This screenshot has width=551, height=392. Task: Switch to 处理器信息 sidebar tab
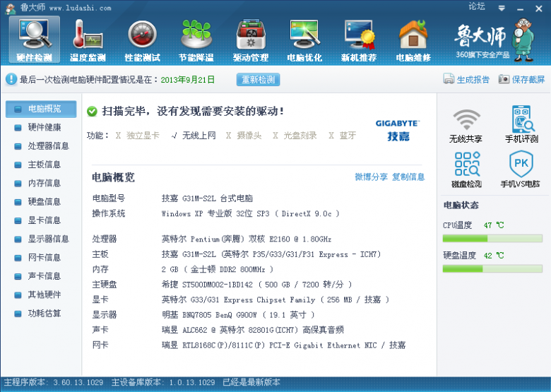click(x=48, y=146)
